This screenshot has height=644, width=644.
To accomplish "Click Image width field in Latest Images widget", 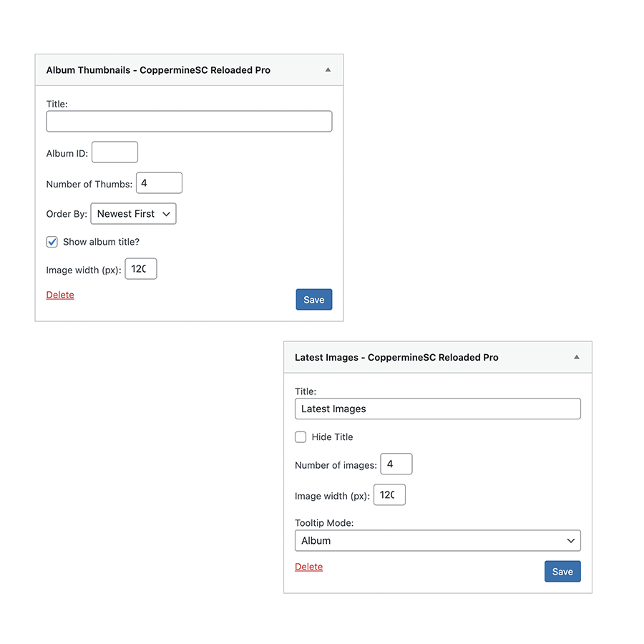I will 389,495.
